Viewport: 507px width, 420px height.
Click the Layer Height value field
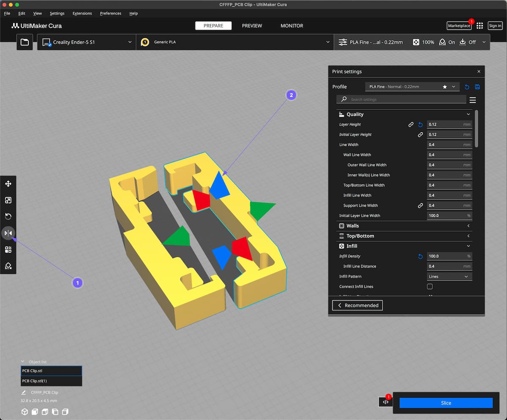tap(450, 125)
